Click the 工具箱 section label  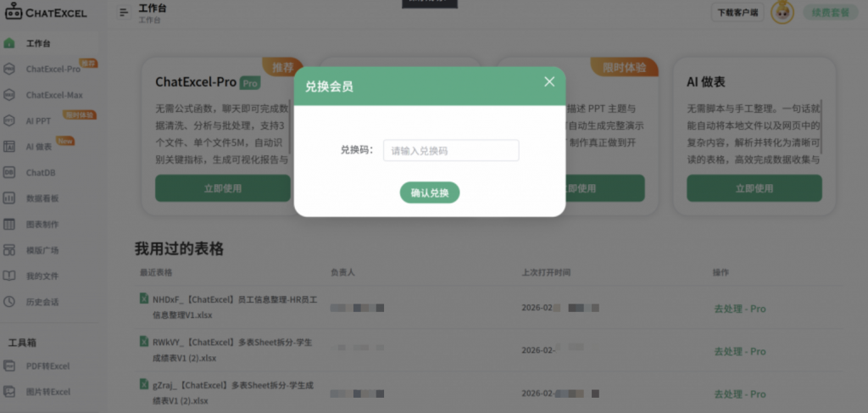[22, 343]
